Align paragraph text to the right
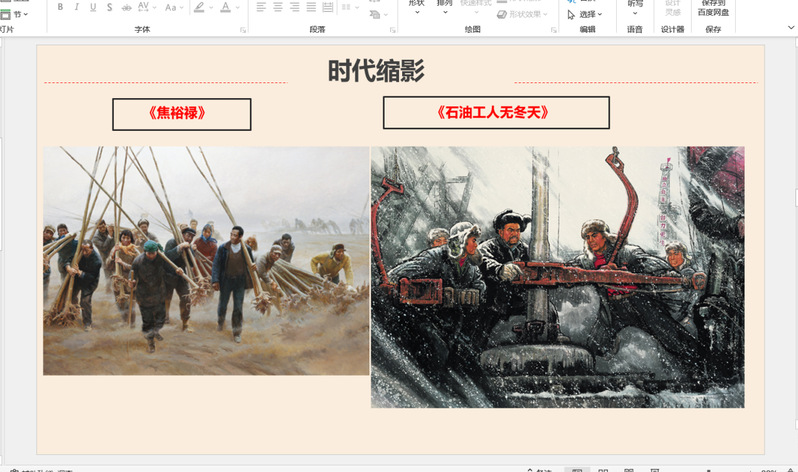Screen dimensions: 798x472 294,7
